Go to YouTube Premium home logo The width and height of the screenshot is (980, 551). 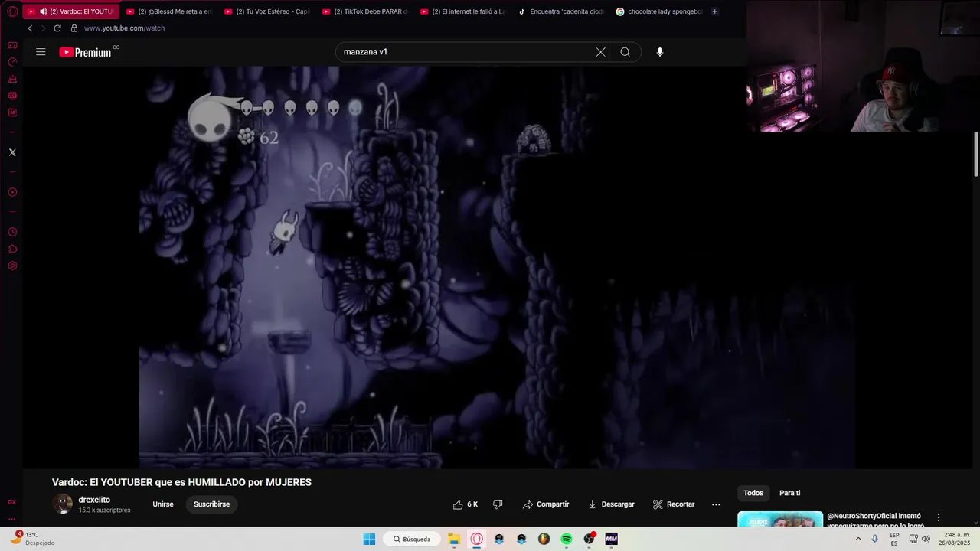point(86,52)
